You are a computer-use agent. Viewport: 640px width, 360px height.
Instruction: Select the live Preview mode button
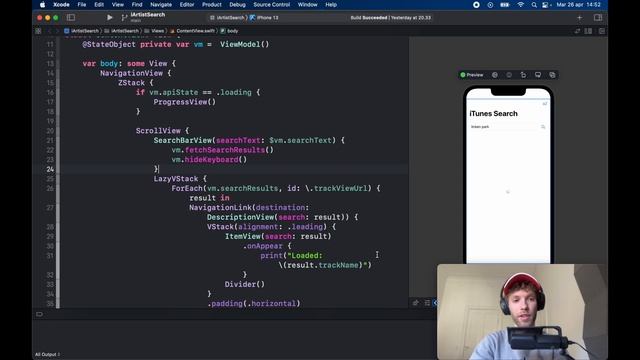coord(472,75)
